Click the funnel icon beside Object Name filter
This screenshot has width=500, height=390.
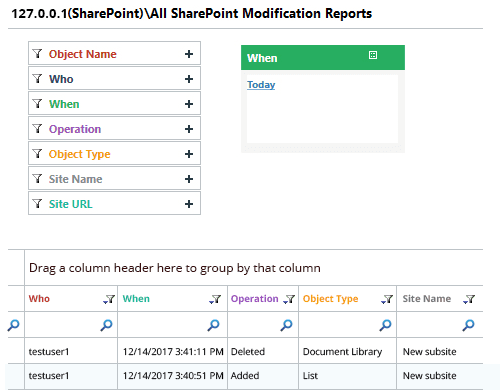(37, 53)
